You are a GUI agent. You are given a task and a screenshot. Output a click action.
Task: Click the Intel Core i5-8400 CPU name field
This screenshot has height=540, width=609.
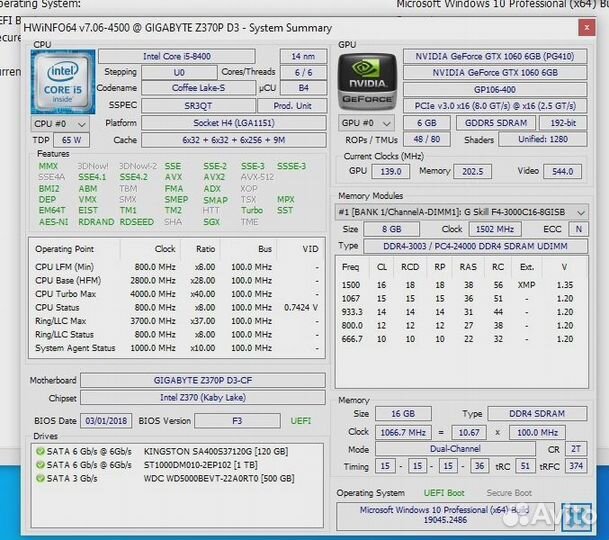(177, 56)
